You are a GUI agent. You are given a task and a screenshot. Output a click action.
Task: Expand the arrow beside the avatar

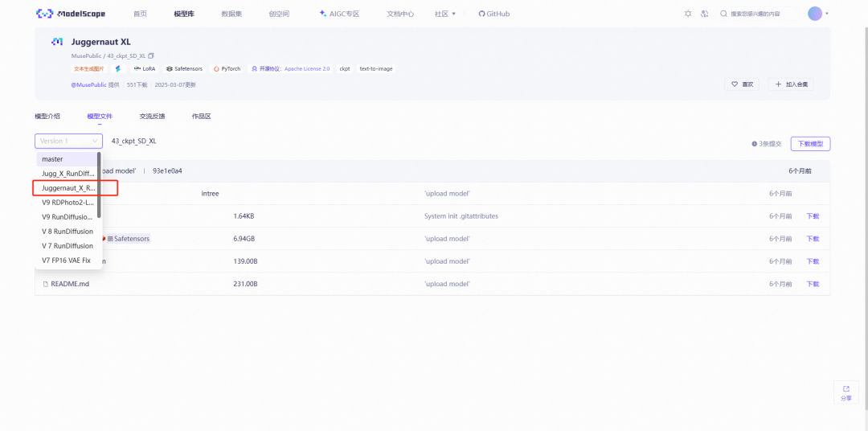tap(826, 14)
